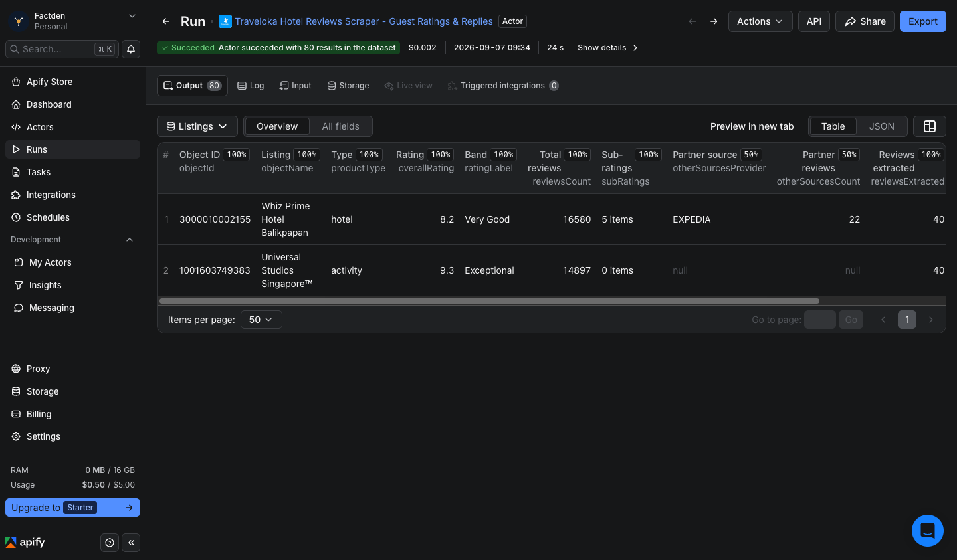The width and height of the screenshot is (957, 560).
Task: Open Triggered integrations tab
Action: (x=503, y=86)
